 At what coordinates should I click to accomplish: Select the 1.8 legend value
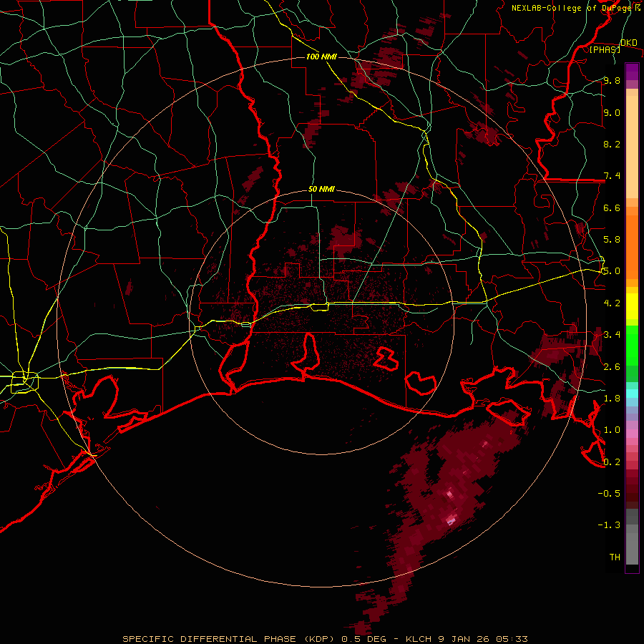click(612, 398)
